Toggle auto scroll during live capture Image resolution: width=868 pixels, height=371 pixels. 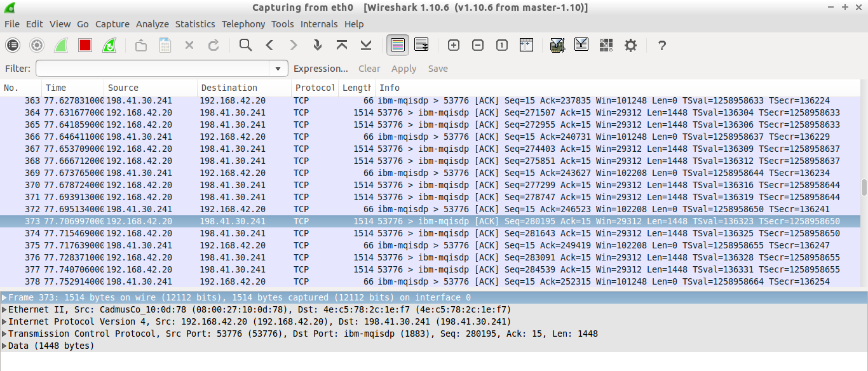pos(421,45)
